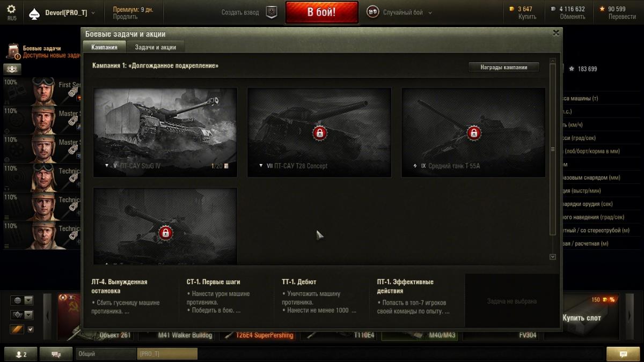
Task: Click the silver credits icon near 4 116 632
Action: (x=553, y=9)
